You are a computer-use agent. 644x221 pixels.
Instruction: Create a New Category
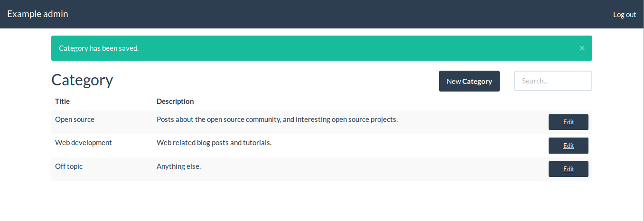tap(469, 81)
